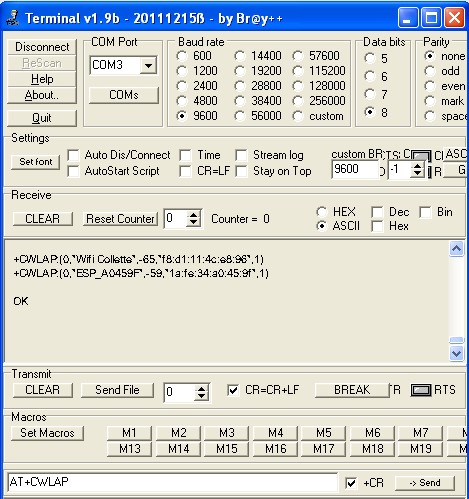Choose 5 data bits
This screenshot has height=499, width=469.
click(x=370, y=58)
